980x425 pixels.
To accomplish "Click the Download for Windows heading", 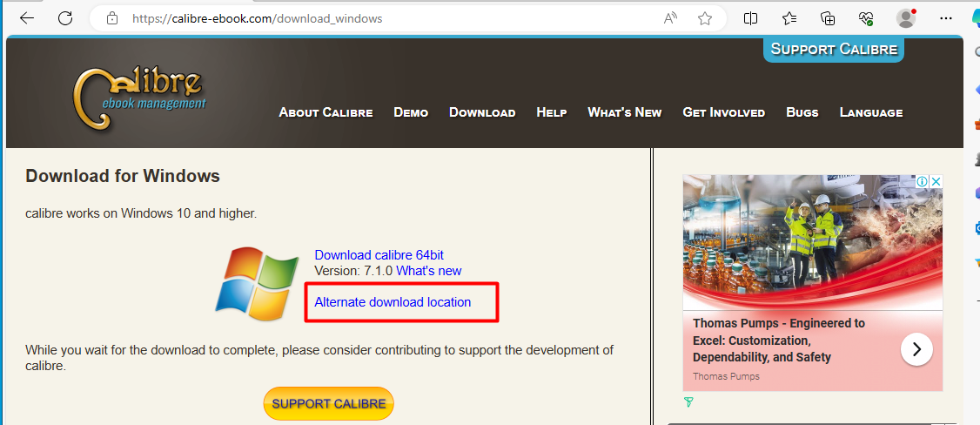I will (123, 176).
